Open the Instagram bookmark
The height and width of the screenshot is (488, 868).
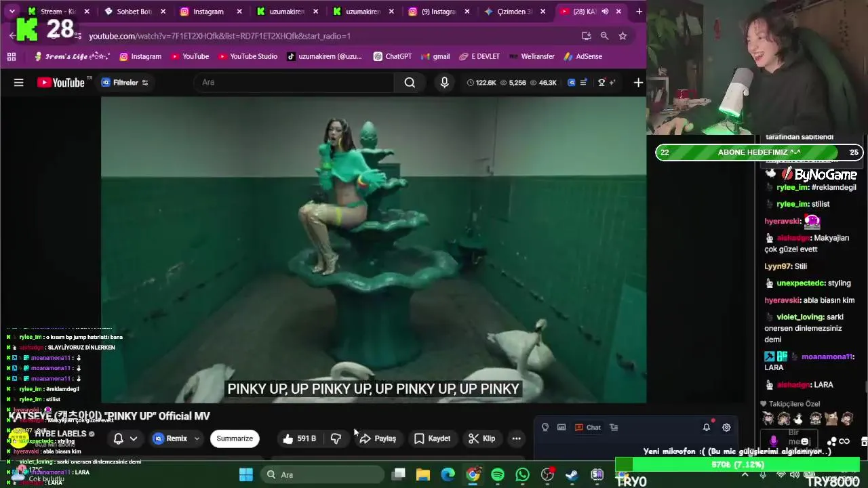point(140,57)
